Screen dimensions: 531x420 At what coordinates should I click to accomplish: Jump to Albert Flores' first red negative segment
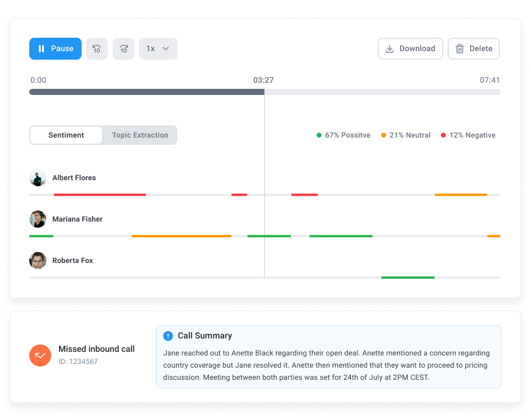point(100,195)
